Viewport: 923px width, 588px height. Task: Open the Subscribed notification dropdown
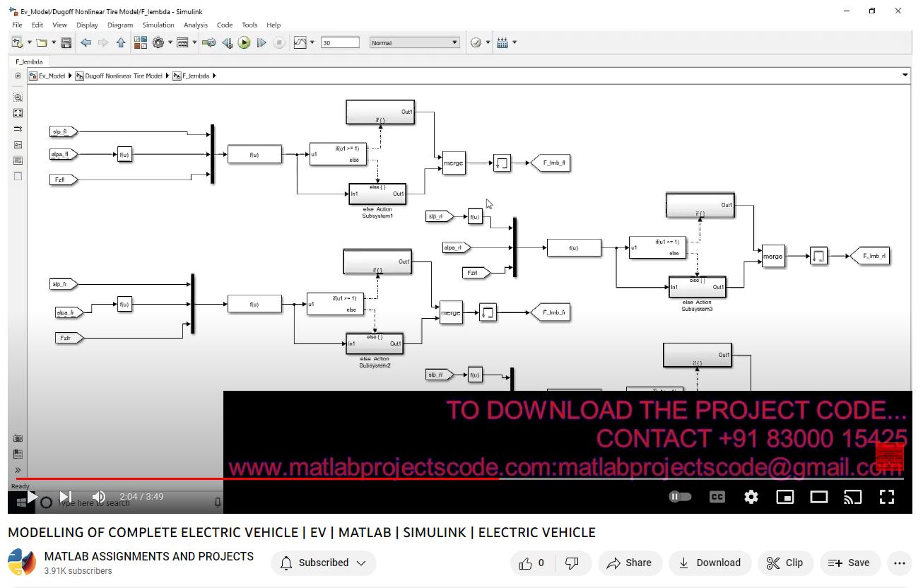[x=324, y=563]
